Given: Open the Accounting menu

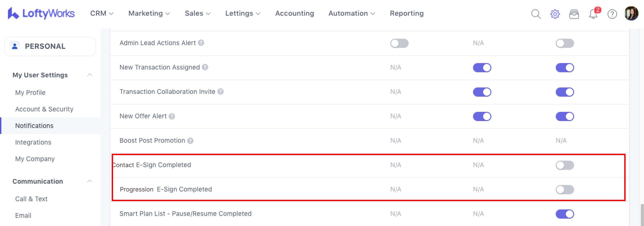Looking at the screenshot, I should pos(294,13).
